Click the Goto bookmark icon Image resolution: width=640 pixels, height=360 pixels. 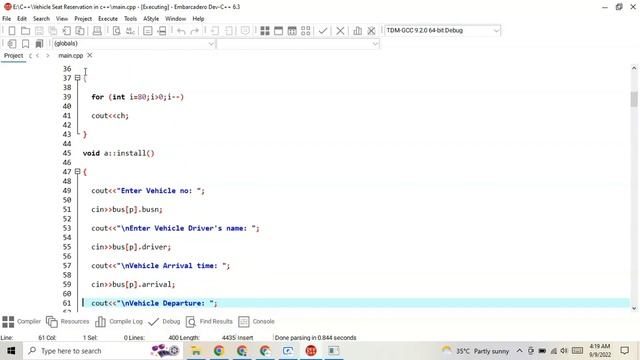coord(39,44)
